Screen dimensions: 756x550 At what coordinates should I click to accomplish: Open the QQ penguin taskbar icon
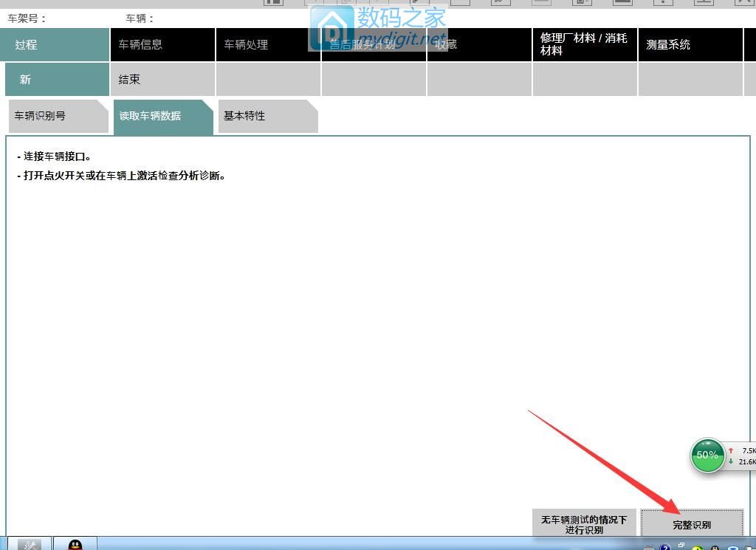(x=75, y=544)
